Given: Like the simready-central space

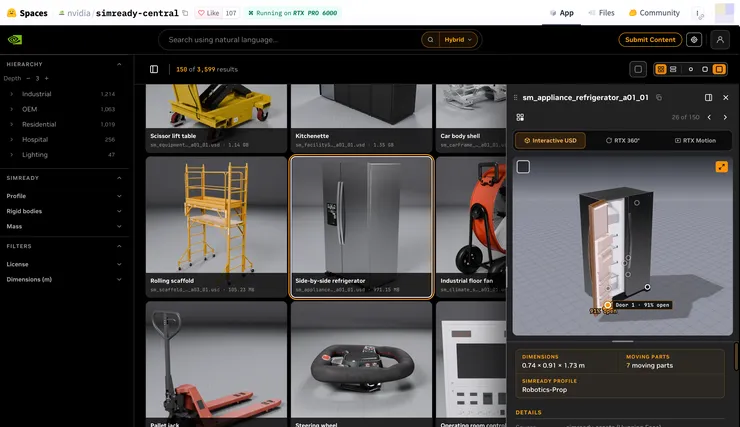Looking at the screenshot, I should click(x=208, y=13).
